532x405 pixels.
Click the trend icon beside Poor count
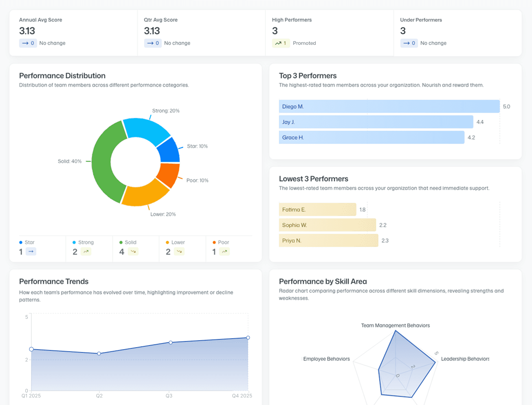[224, 252]
